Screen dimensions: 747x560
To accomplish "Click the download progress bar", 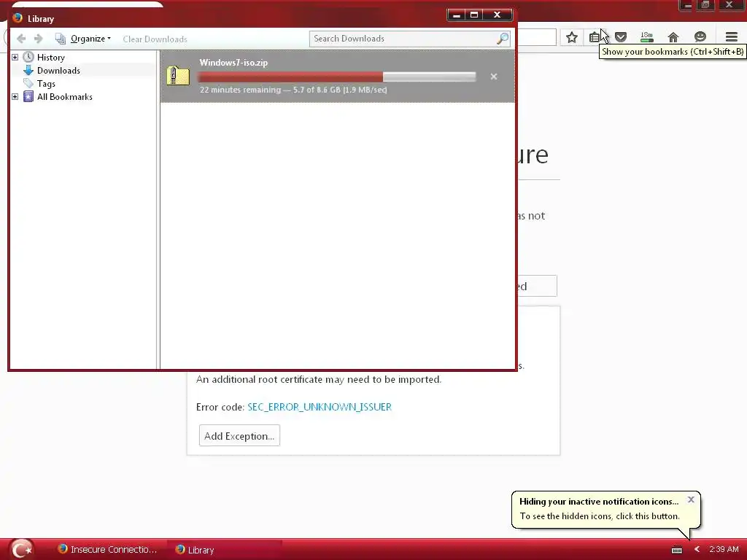I will (337, 77).
